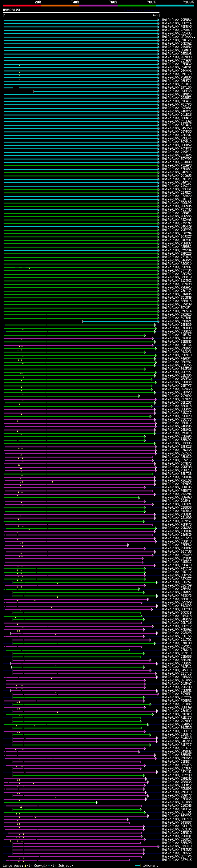
Task: Click the green alignment bar for UniRef100_Q0YQR0
Action: click(x=72, y=396)
